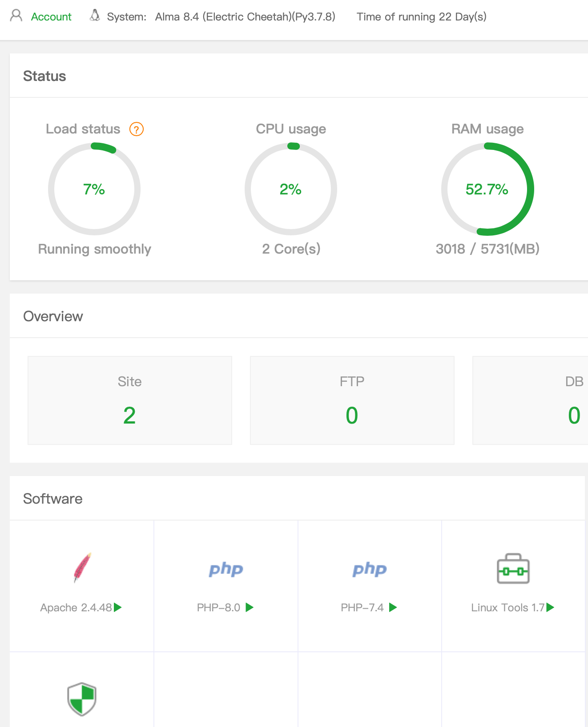Open the Site overview card
This screenshot has height=727, width=588.
coord(129,400)
